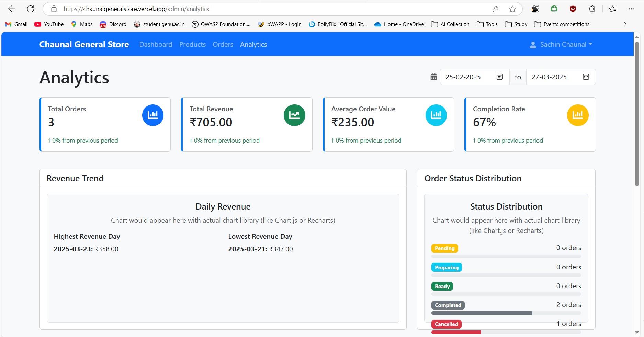Click the Completed orders progress bar
The width and height of the screenshot is (644, 337).
[506, 313]
